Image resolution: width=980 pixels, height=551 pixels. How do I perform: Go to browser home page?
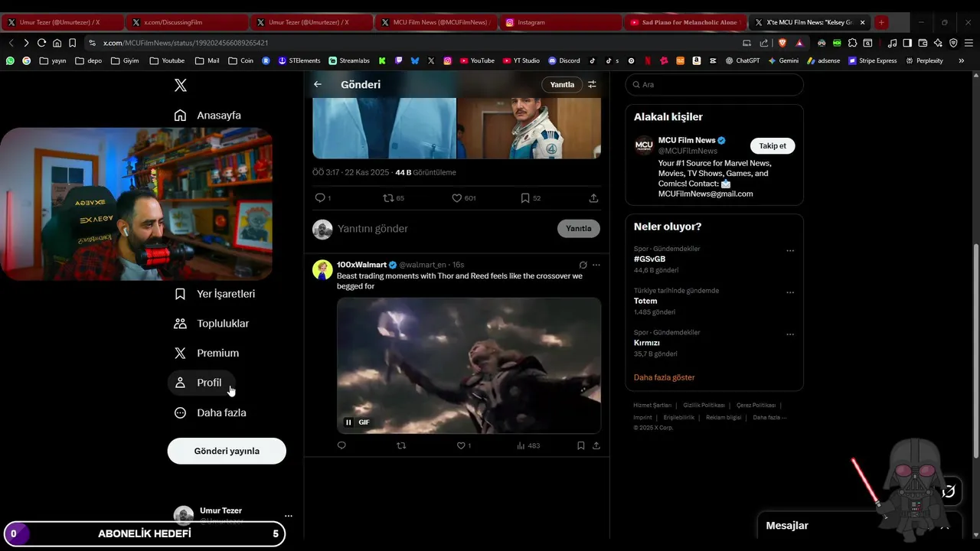(57, 43)
